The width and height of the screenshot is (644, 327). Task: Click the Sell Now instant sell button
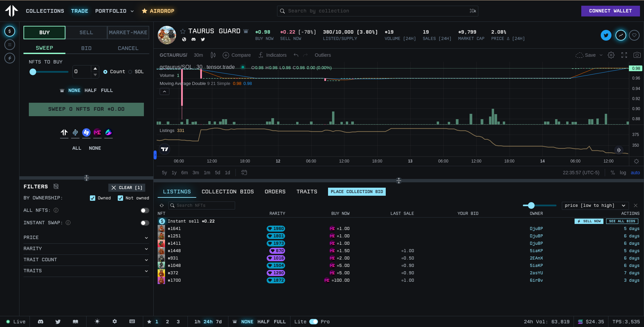(x=589, y=221)
